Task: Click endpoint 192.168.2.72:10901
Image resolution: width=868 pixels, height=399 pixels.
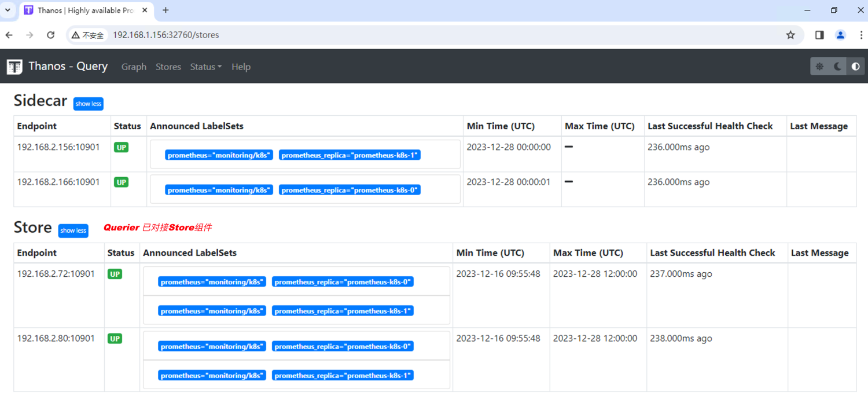Action: click(x=56, y=274)
